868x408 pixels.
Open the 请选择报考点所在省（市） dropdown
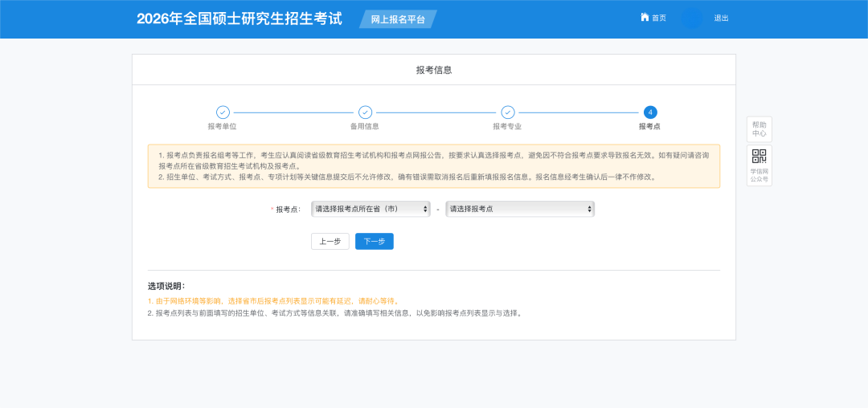point(371,209)
